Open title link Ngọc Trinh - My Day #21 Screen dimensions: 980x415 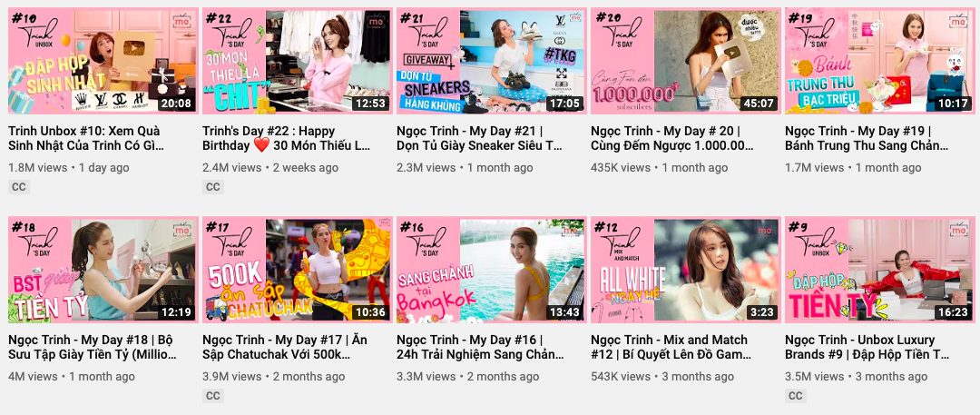(479, 138)
